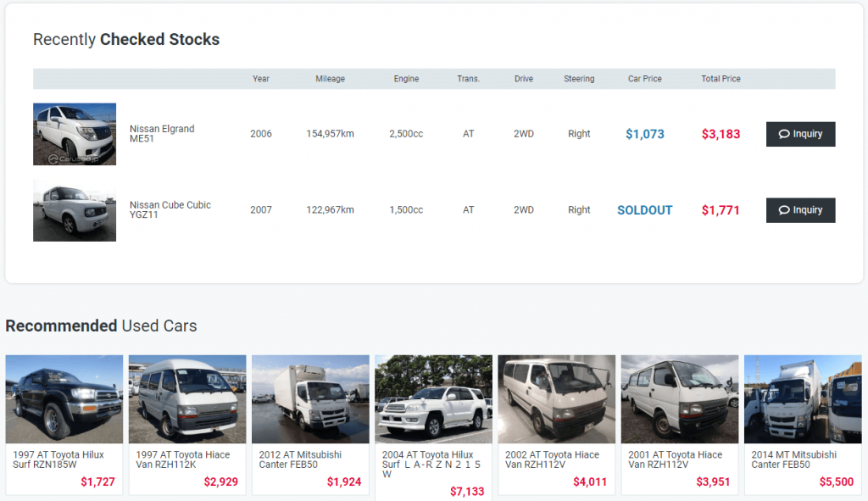Select the Nissan Elgrand ME51 model name

pos(162,134)
